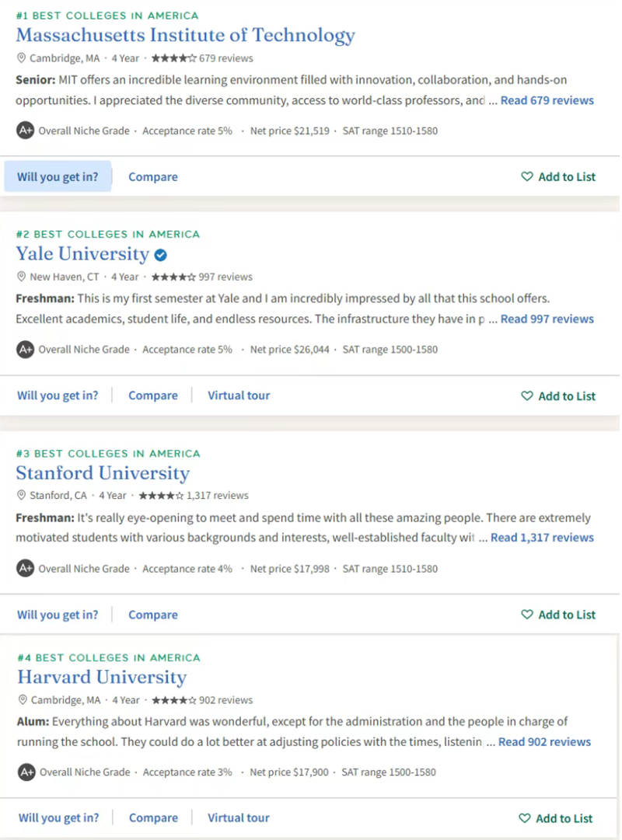Click A+ Niche Grade badge for Harvard
This screenshot has width=622, height=840.
coord(26,772)
